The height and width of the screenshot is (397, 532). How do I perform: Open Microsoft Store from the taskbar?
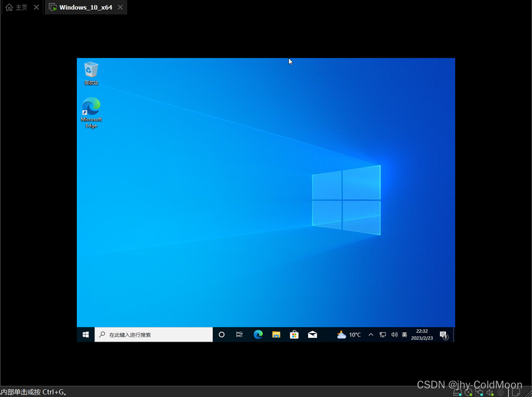tap(294, 334)
